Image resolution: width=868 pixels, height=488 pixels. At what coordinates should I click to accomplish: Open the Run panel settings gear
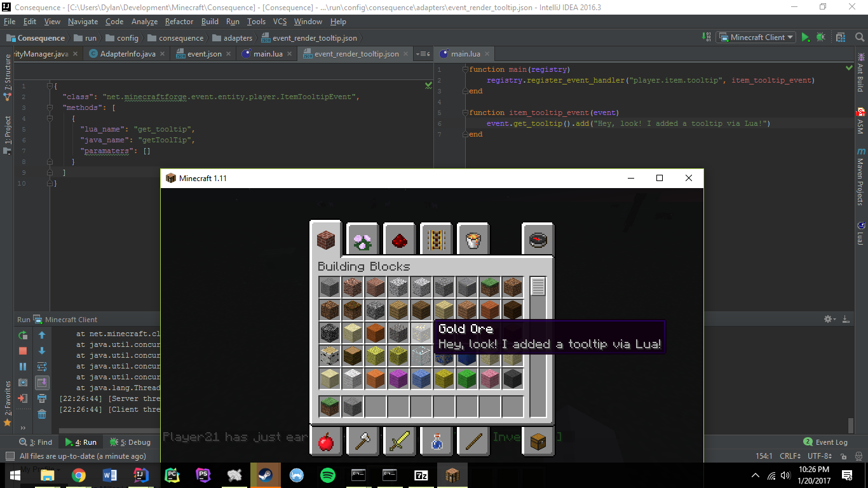829,319
